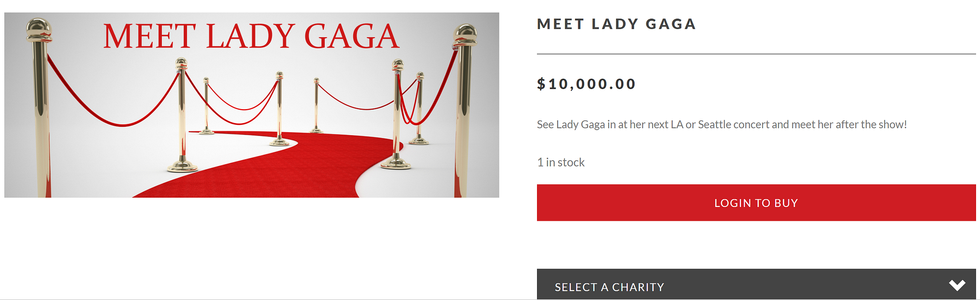Image resolution: width=980 pixels, height=300 pixels.
Task: Click the red MEET LADY GAGA banner text
Action: pos(251,37)
